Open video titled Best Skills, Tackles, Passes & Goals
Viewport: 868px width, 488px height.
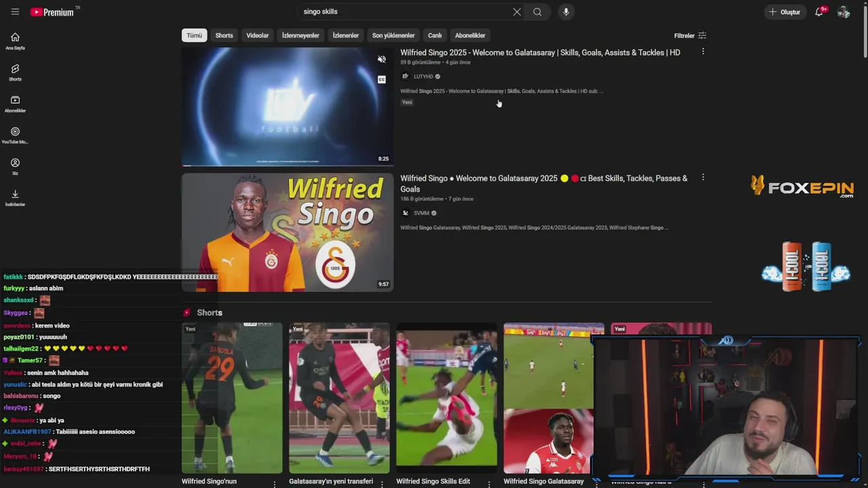pos(544,184)
